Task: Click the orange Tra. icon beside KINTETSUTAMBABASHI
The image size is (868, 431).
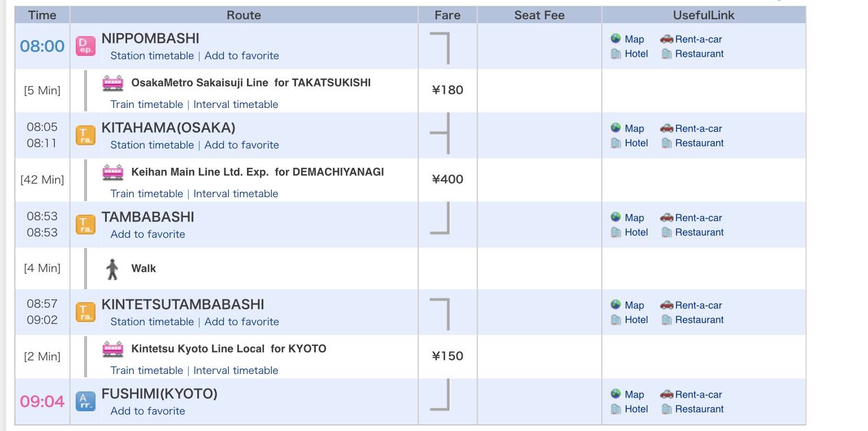Action: click(85, 312)
